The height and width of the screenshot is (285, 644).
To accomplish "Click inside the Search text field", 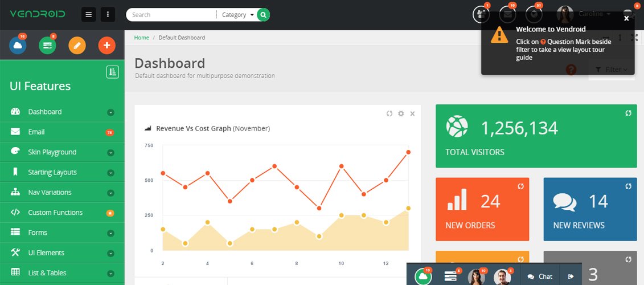I will pos(171,15).
